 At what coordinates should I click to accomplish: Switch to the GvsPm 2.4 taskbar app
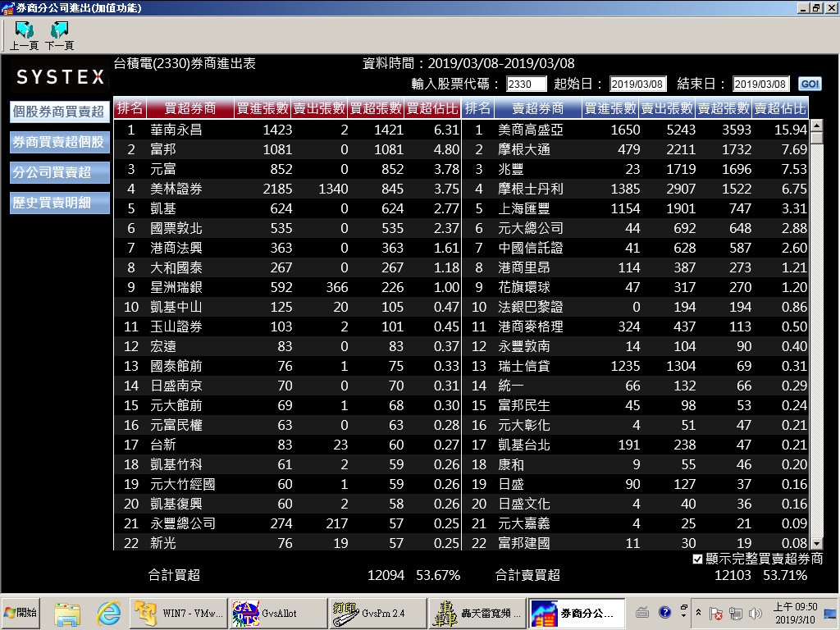point(376,612)
